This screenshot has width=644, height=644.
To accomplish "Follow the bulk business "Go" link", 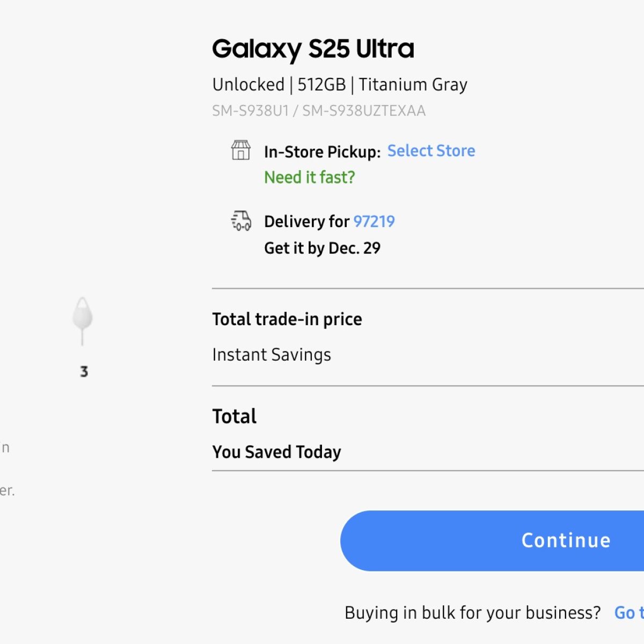I will click(x=628, y=612).
